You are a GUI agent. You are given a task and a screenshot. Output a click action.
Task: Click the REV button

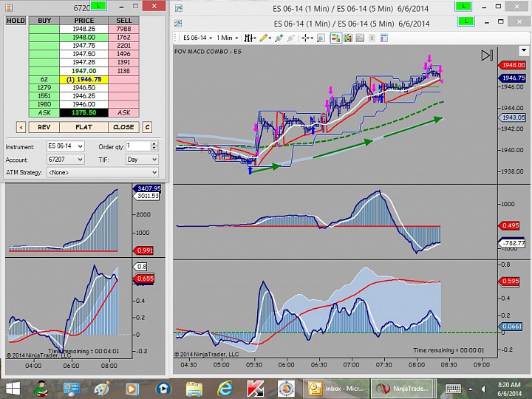(44, 127)
